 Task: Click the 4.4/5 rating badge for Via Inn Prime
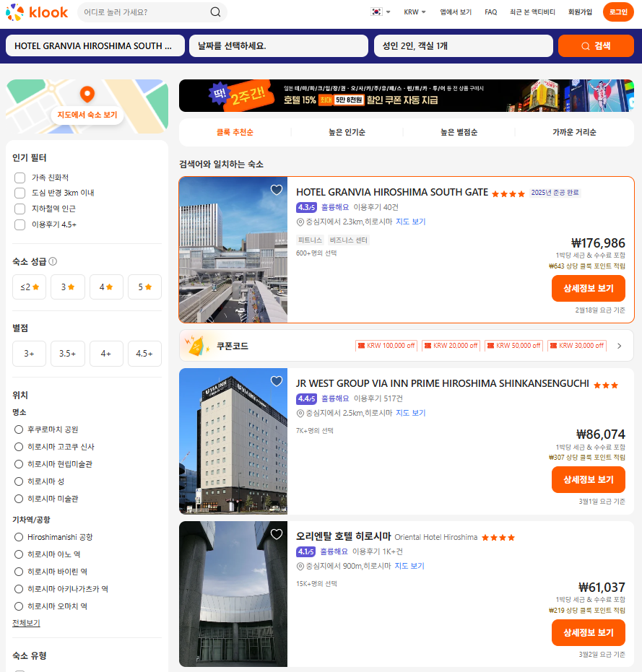coord(306,398)
